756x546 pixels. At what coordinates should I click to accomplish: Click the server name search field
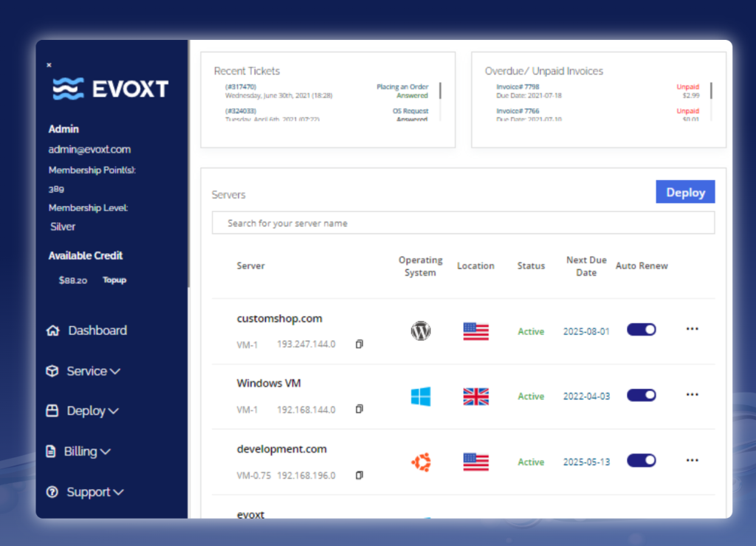(464, 223)
